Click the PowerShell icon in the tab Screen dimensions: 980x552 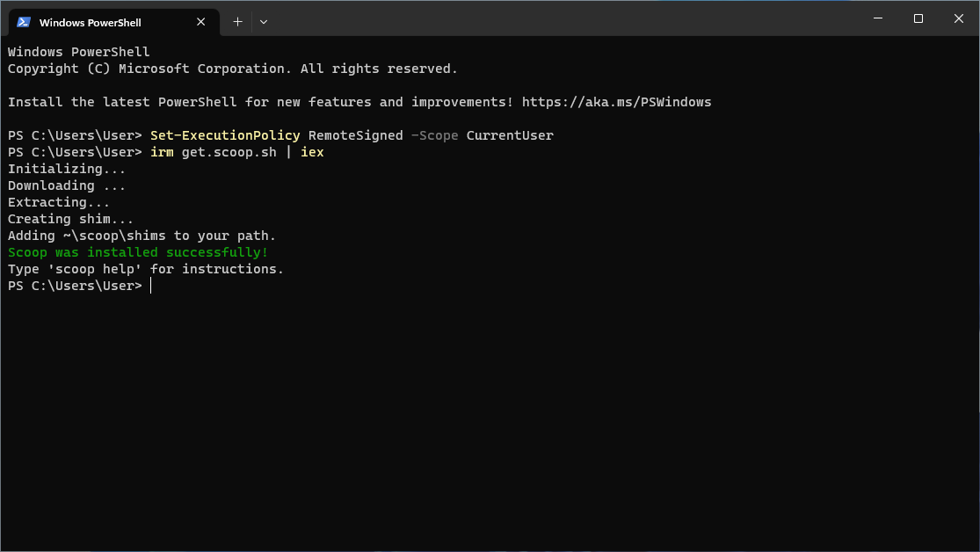click(x=24, y=22)
